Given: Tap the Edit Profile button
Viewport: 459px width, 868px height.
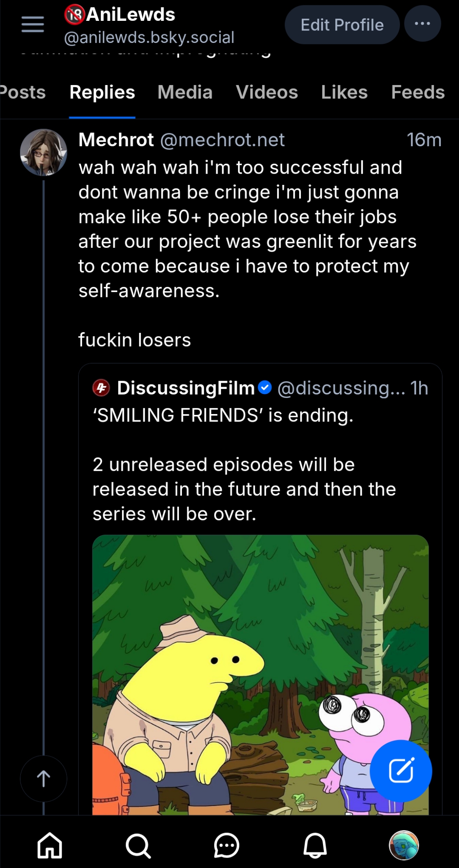Looking at the screenshot, I should coord(342,25).
